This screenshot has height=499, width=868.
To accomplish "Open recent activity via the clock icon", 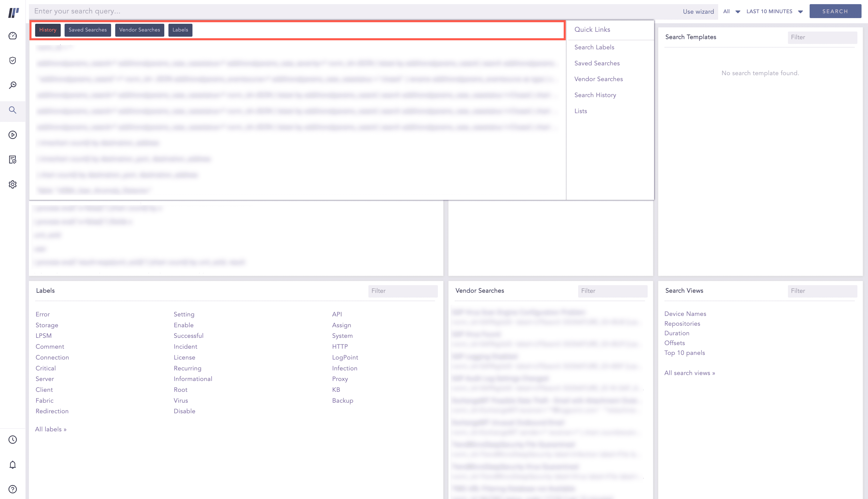I will [x=12, y=440].
